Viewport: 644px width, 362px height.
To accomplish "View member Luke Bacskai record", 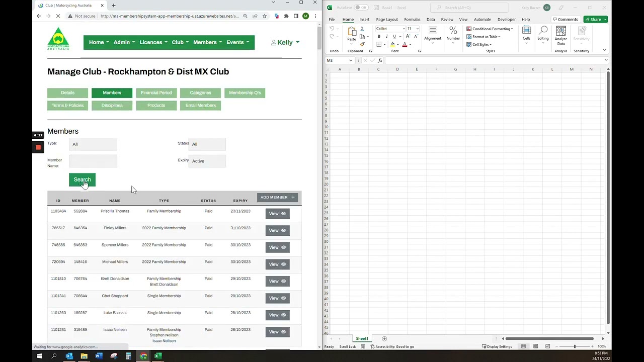I will click(x=277, y=315).
